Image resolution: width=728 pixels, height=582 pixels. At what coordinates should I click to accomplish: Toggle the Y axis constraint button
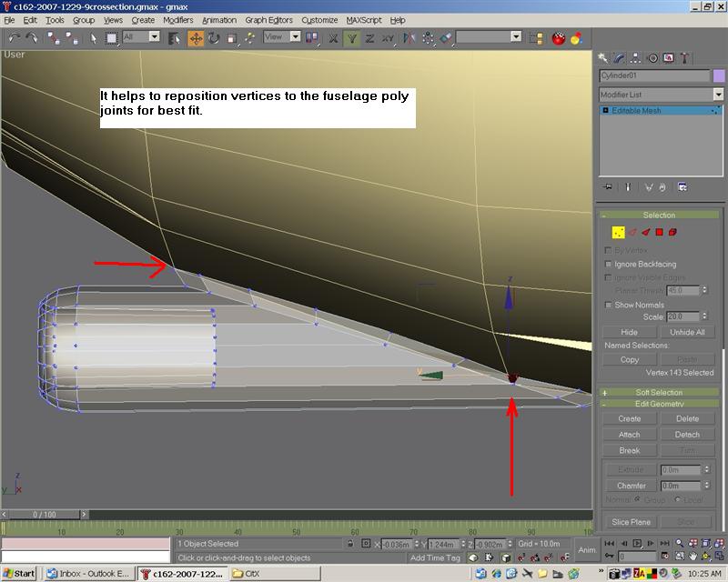pos(351,38)
